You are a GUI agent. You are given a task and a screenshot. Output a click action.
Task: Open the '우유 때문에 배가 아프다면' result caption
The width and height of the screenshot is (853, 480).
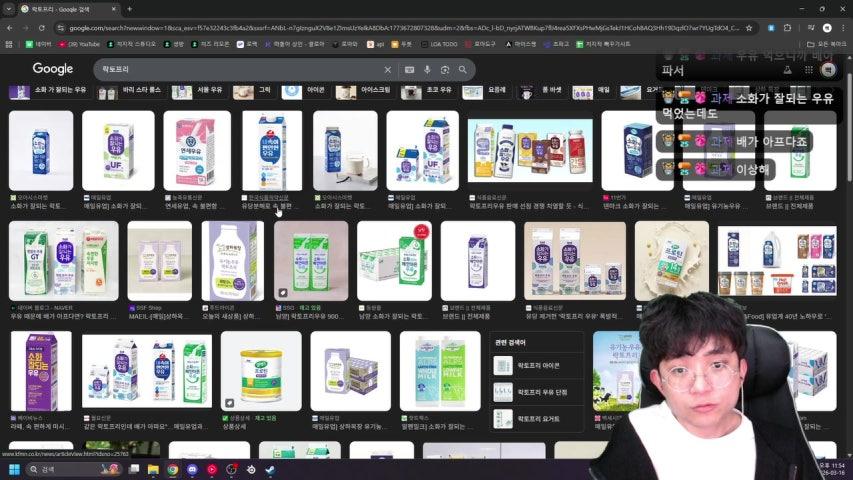63,316
